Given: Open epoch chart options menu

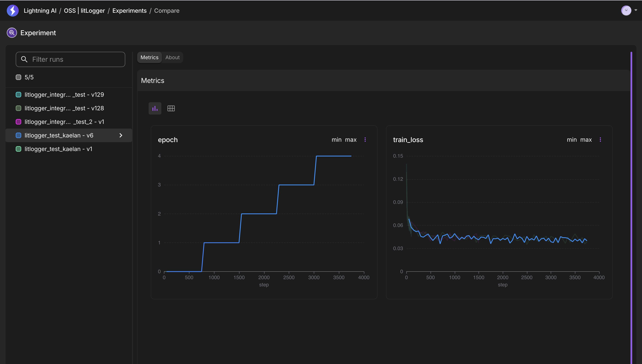Looking at the screenshot, I should (x=365, y=140).
